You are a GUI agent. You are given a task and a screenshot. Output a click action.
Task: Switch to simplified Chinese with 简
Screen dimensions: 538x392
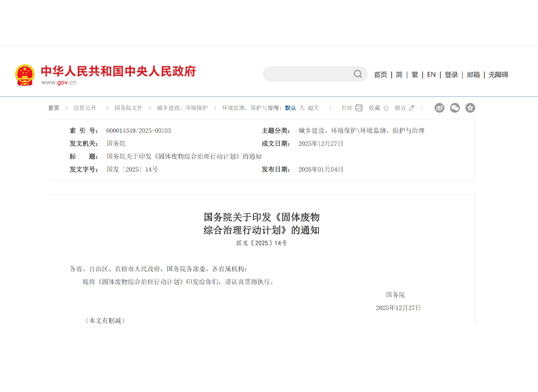(399, 75)
